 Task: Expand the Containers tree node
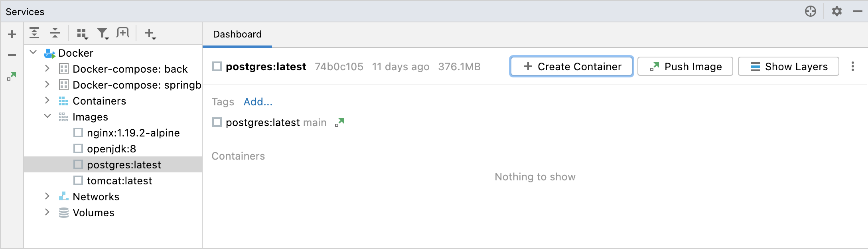48,101
